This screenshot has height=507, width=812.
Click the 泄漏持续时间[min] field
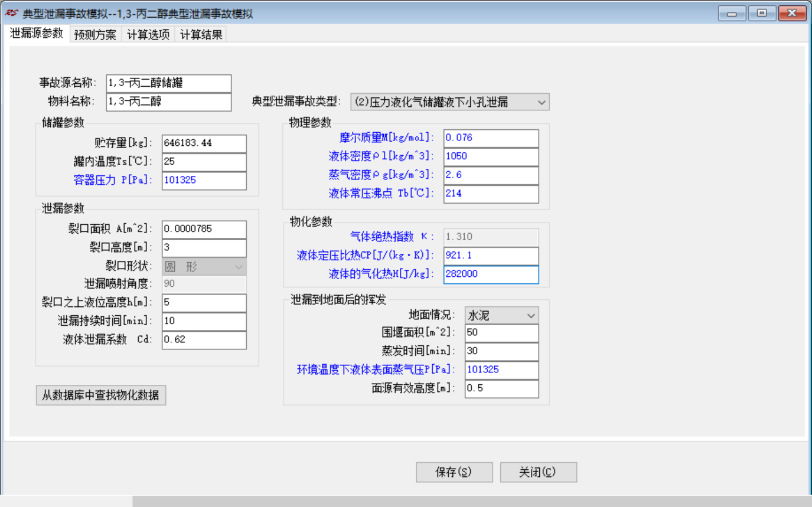coord(204,322)
